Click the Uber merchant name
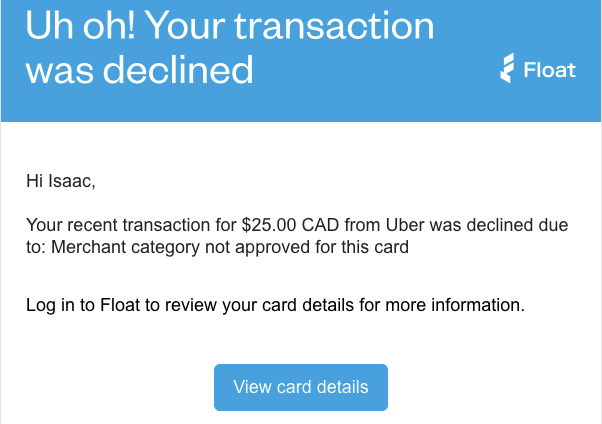 pyautogui.click(x=405, y=225)
